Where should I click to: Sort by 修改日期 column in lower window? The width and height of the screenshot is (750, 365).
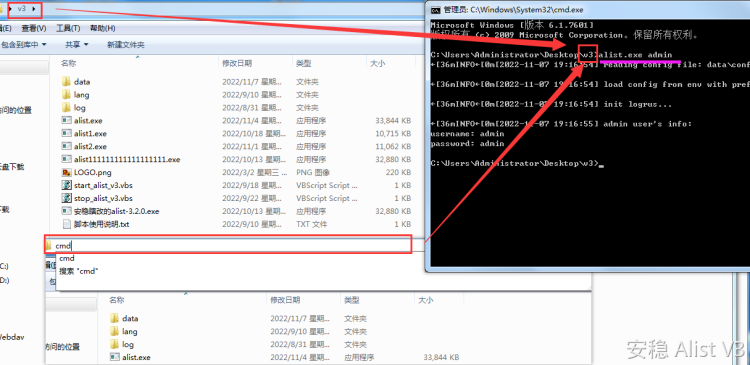286,300
